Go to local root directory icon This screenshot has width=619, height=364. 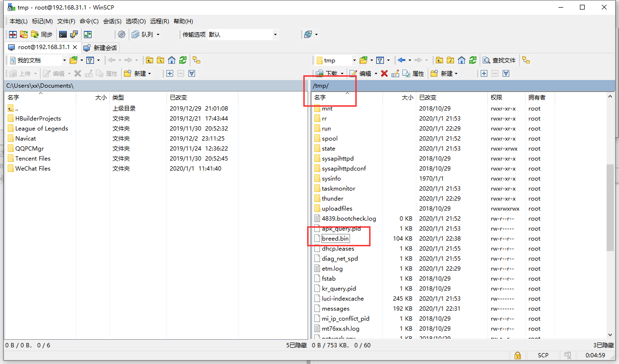(160, 60)
